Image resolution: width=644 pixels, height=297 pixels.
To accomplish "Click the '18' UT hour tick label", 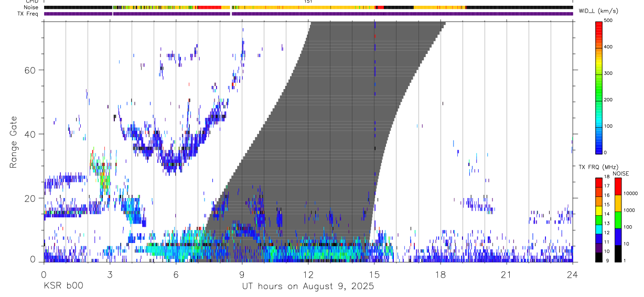I will click(x=440, y=274).
